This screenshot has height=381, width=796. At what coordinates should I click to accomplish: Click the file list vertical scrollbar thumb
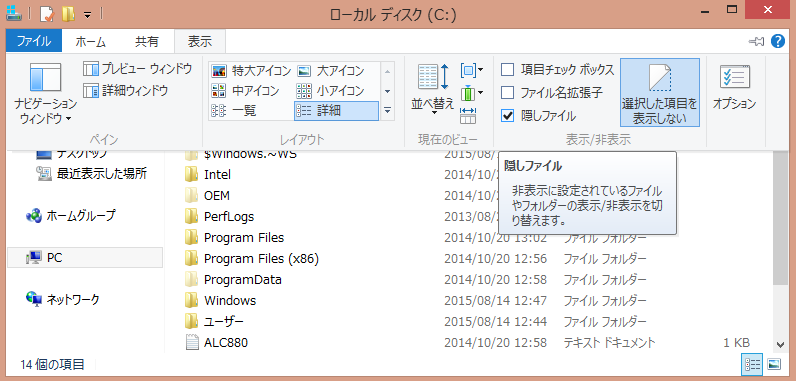781,218
